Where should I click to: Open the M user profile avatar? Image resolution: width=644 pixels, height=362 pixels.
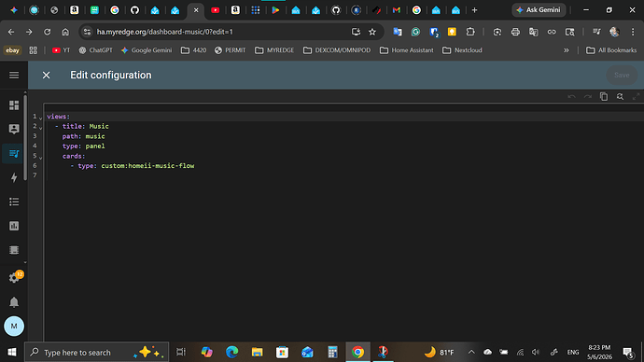pyautogui.click(x=14, y=326)
